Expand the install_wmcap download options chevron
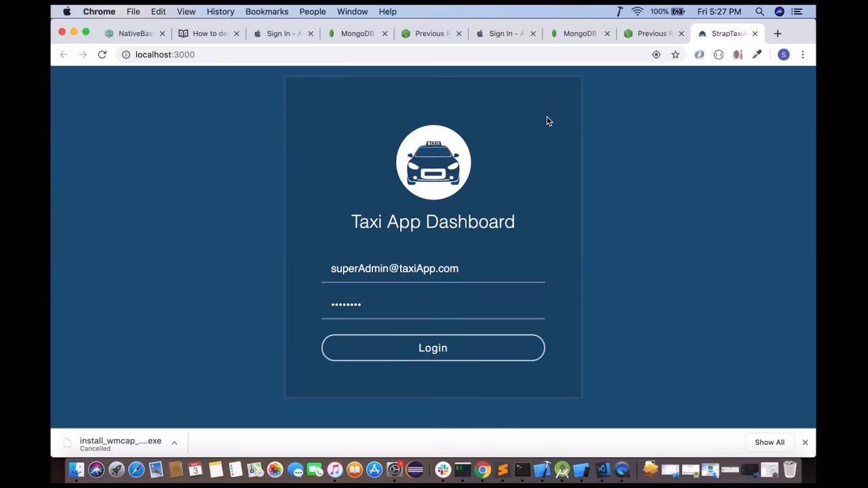868x488 pixels. (174, 441)
